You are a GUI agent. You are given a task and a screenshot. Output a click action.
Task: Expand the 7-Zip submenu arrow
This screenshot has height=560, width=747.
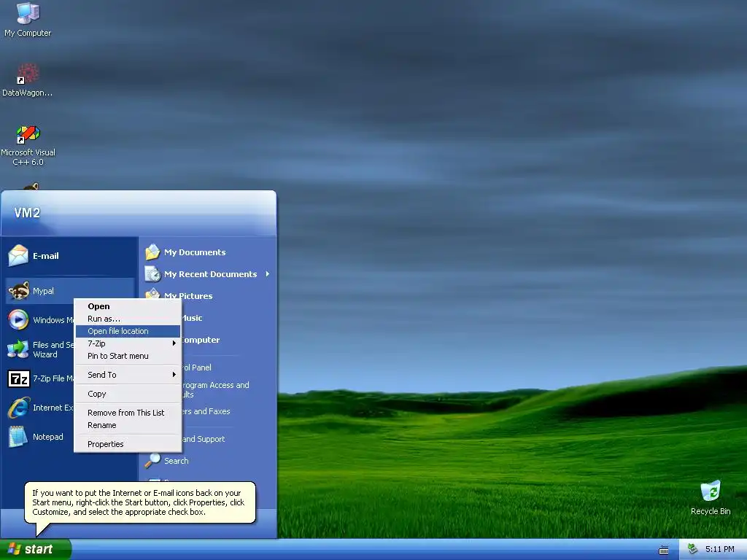[174, 343]
